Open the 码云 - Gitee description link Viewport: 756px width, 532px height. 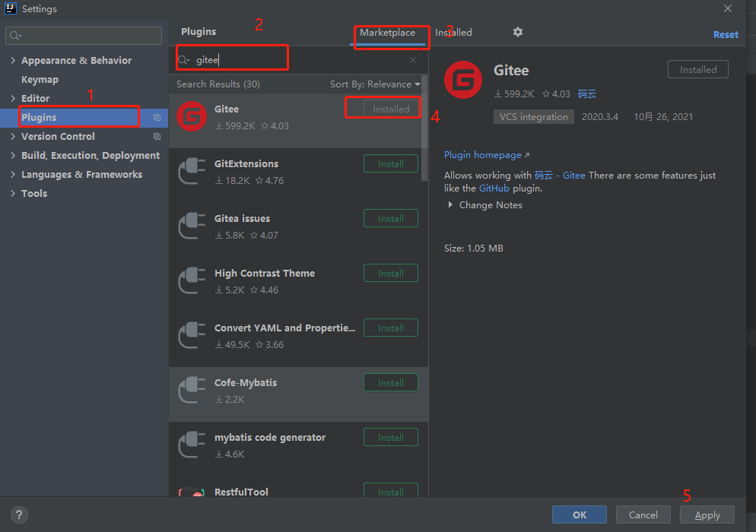coord(560,176)
